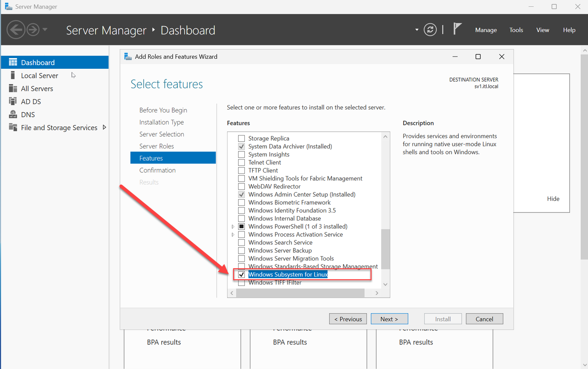
Task: Open All Servers view
Action: (x=37, y=88)
